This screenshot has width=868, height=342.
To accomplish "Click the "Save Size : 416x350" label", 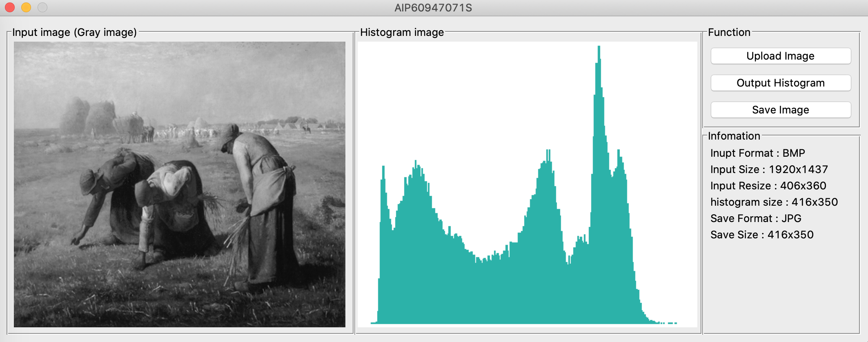I will (x=761, y=235).
